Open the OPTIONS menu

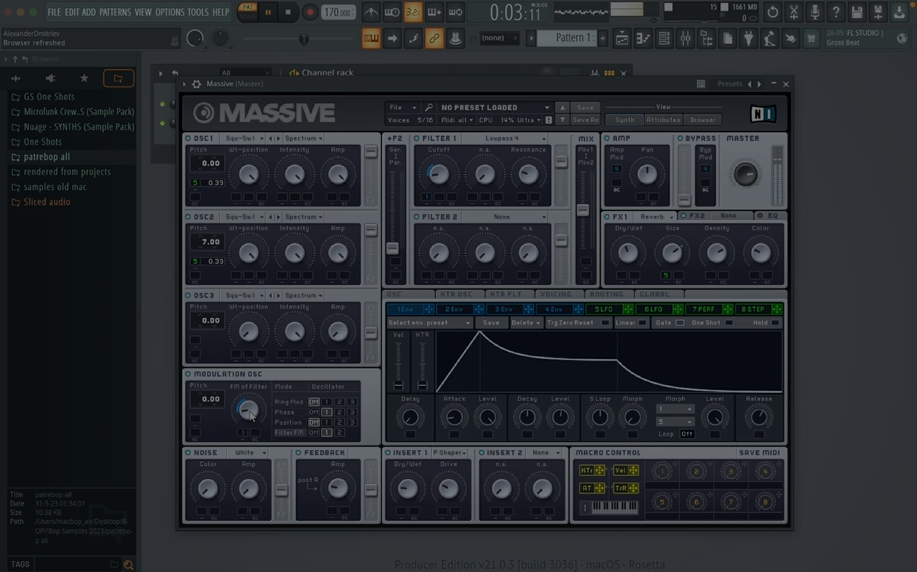click(x=170, y=12)
